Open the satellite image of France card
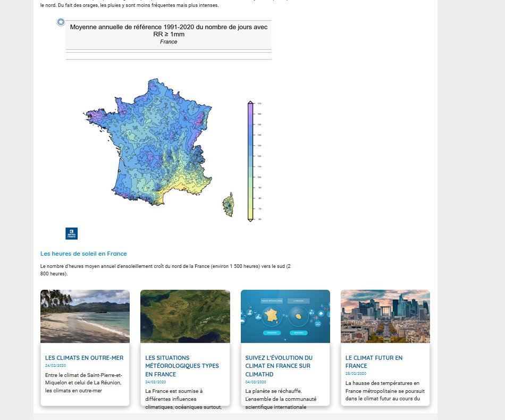The width and height of the screenshot is (505, 420). coord(185,316)
